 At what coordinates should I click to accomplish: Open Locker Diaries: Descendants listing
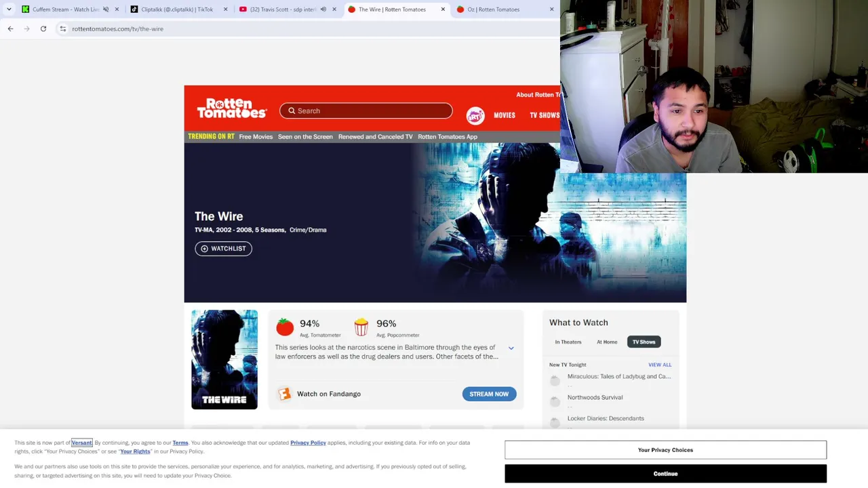pos(606,419)
